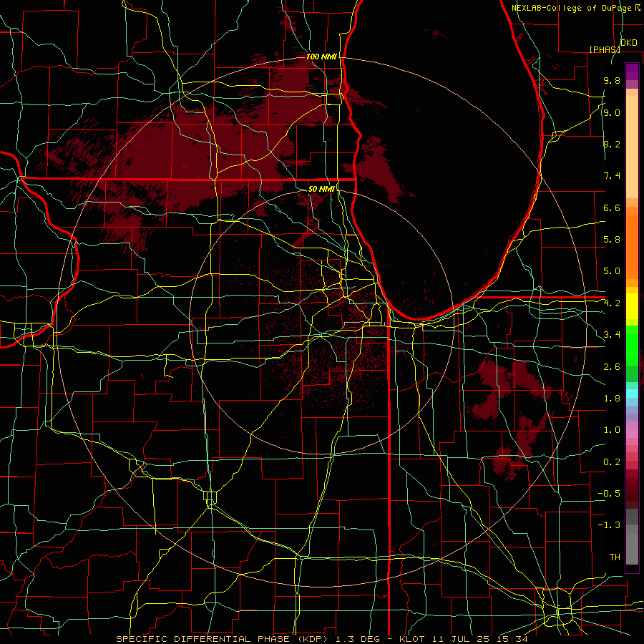Pick the yellow band of the color scale
The height and width of the screenshot is (644, 644).
632,306
